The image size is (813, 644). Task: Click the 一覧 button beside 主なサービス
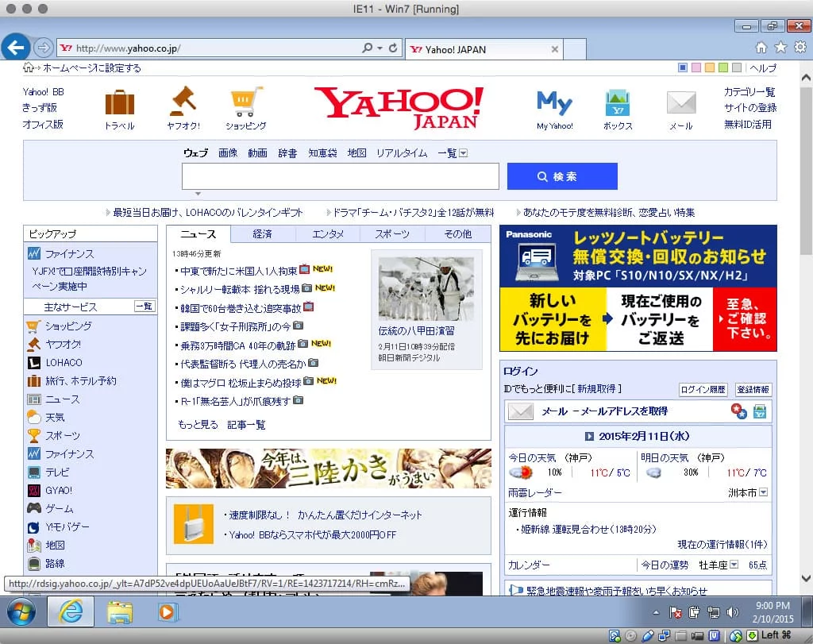click(144, 307)
